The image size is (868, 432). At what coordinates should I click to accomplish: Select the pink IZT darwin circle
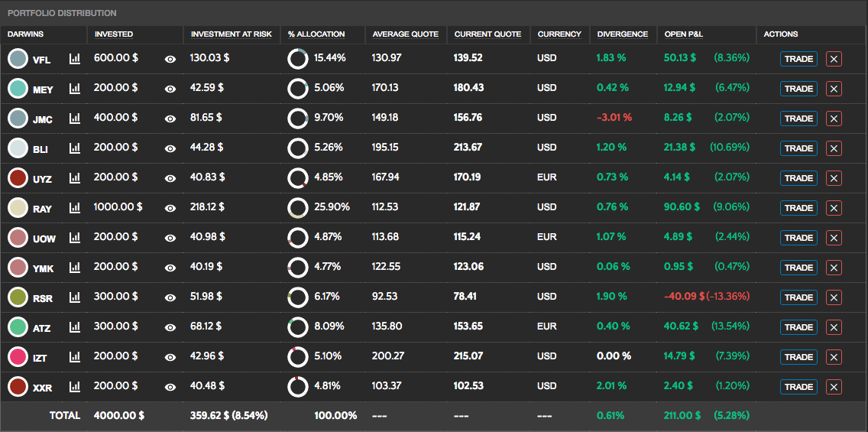coord(18,356)
